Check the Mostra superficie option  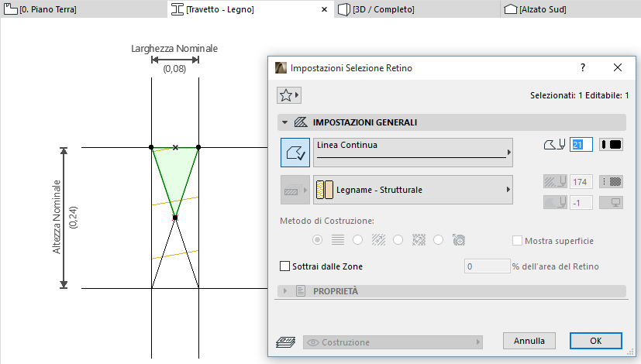point(517,241)
